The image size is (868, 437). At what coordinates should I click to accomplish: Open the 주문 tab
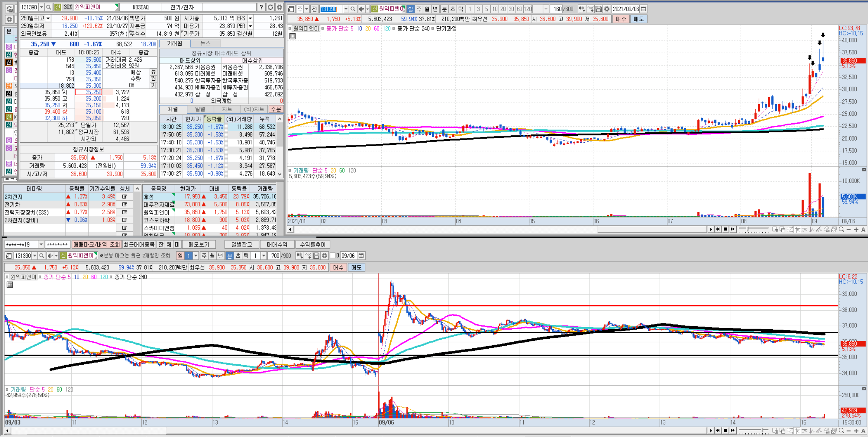point(276,109)
